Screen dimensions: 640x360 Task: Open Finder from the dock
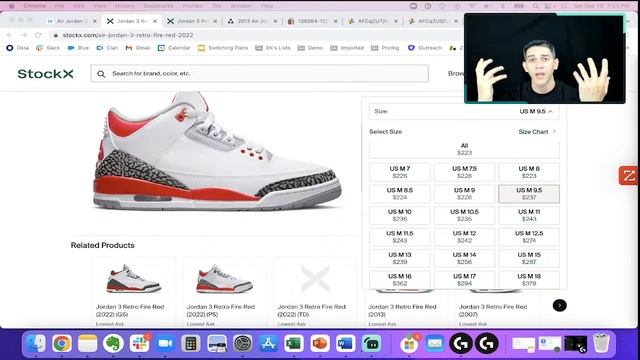coord(36,344)
